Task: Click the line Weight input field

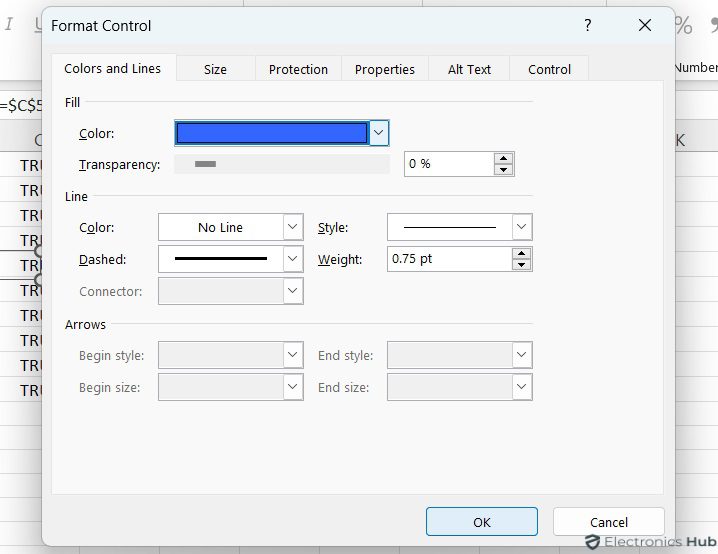Action: tap(449, 259)
